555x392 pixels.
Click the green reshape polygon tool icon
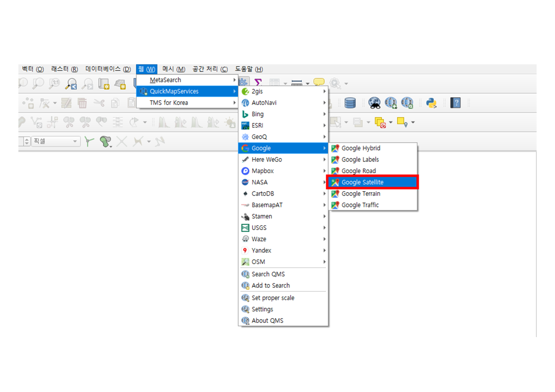tap(105, 141)
